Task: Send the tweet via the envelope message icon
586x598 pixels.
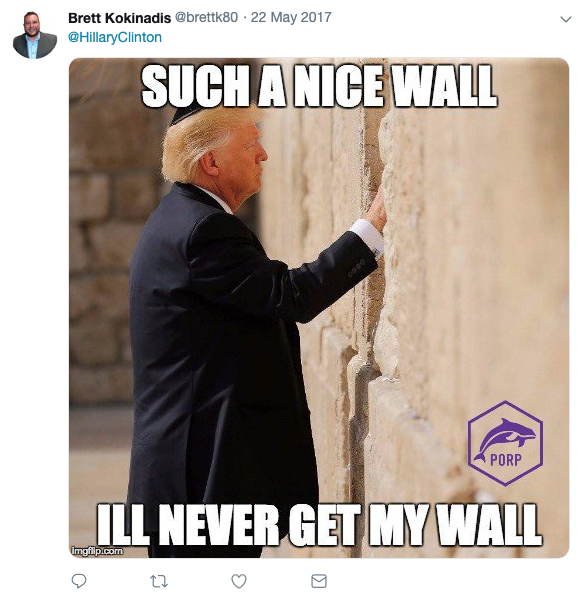Action: point(319,581)
